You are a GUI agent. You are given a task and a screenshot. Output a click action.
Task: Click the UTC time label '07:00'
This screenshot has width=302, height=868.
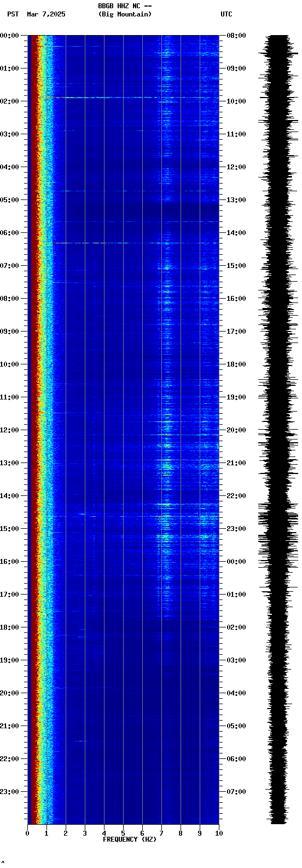[236, 792]
